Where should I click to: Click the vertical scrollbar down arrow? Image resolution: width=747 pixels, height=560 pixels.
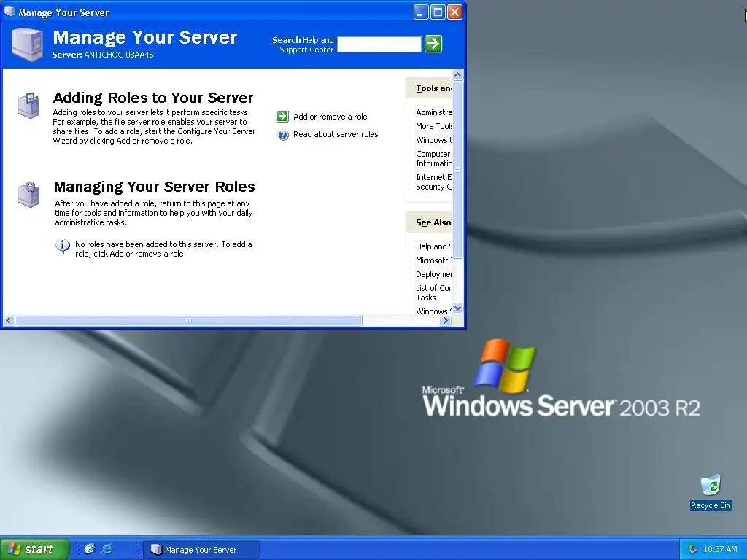[458, 308]
